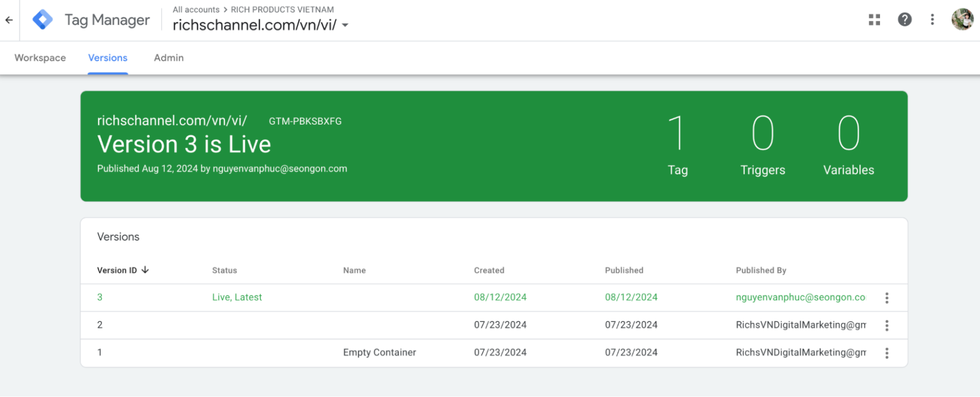Open version ID 1

[100, 353]
